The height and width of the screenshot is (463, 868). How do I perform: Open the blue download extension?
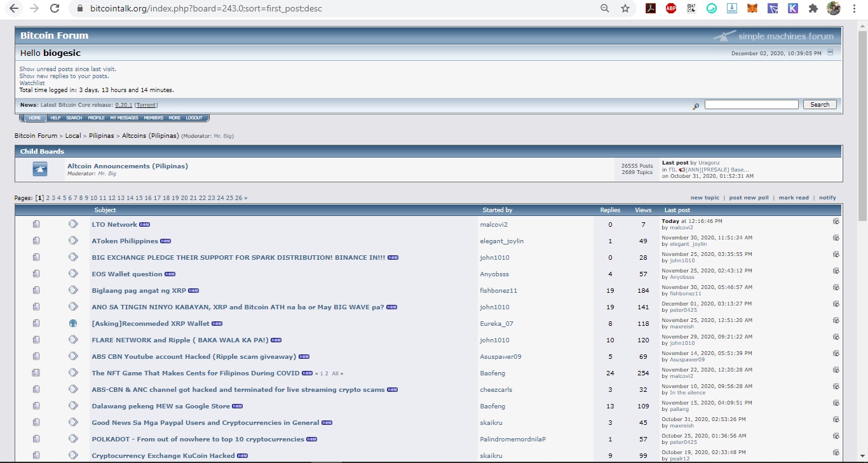point(732,9)
